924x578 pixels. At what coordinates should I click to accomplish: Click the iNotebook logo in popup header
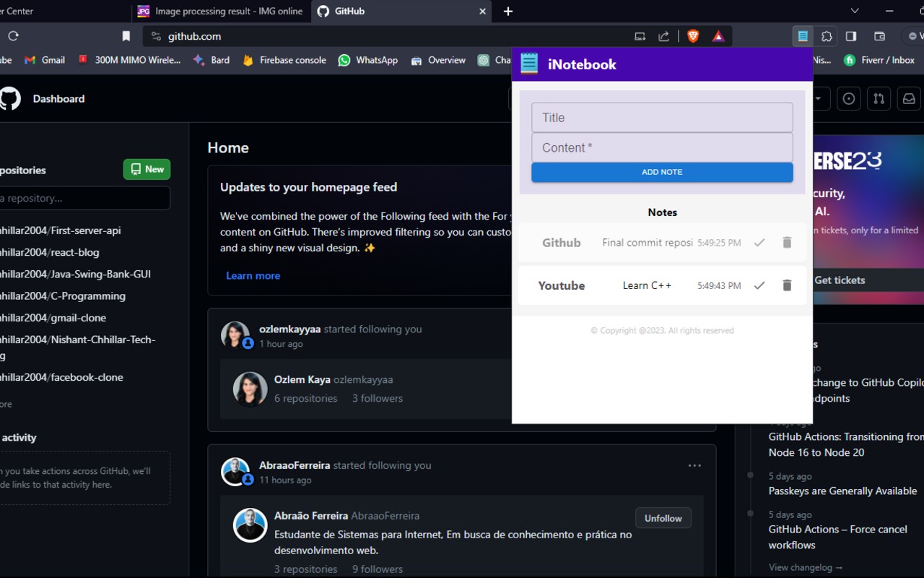click(x=529, y=64)
